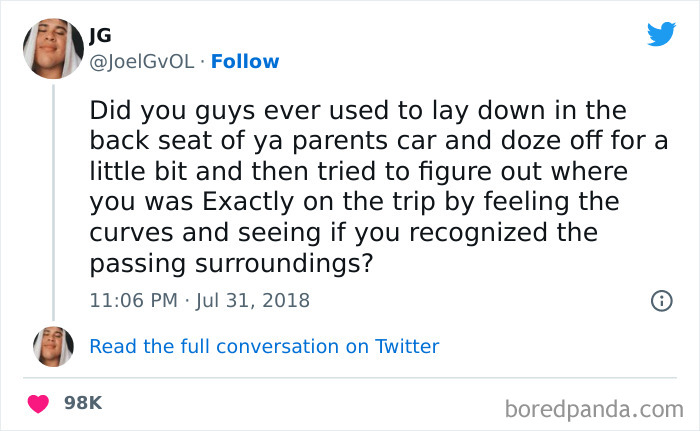
Task: Click the small avatar beside the conversation link
Action: (x=52, y=346)
